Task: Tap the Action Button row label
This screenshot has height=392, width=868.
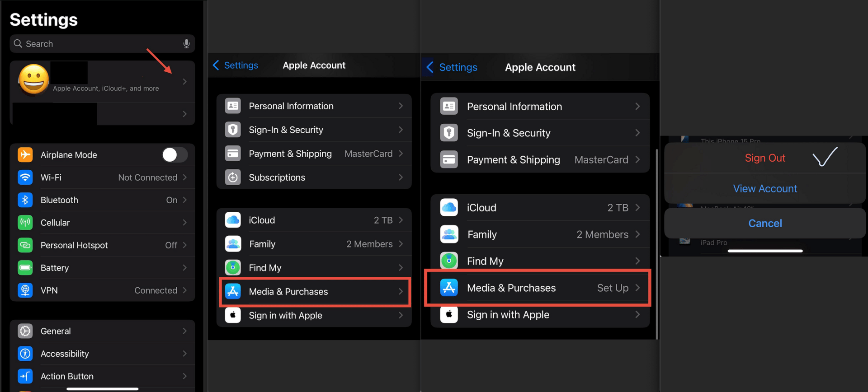Action: [x=67, y=376]
